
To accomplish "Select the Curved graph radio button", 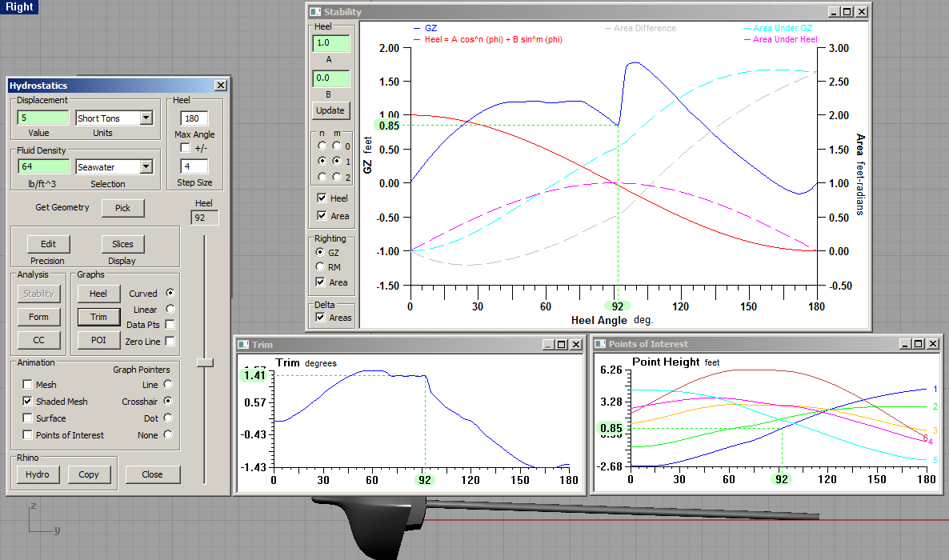I will pos(170,293).
